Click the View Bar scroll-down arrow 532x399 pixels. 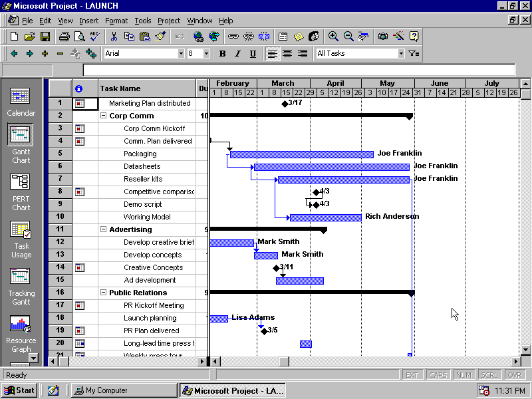33,358
